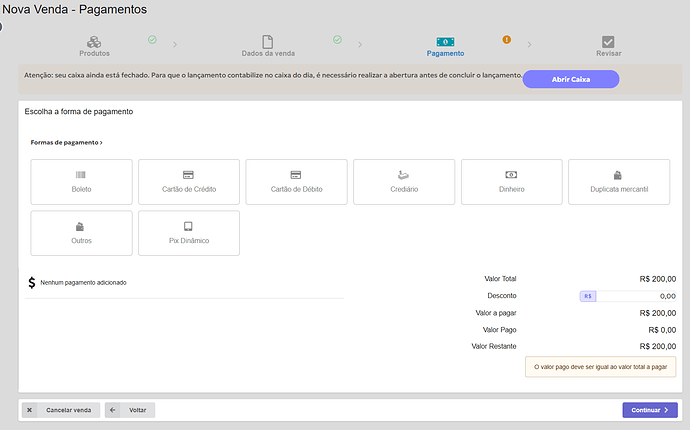Choose Cartão de Crédito payment option
This screenshot has width=690, height=430.
(189, 181)
